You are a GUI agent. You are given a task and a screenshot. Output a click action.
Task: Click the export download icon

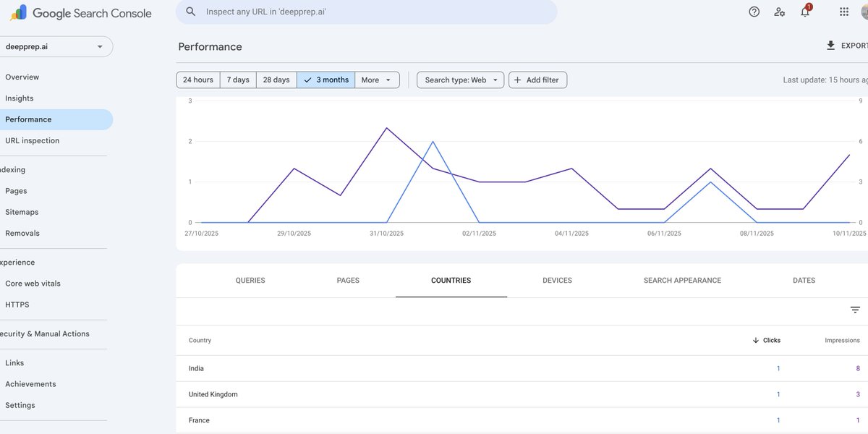coord(830,46)
